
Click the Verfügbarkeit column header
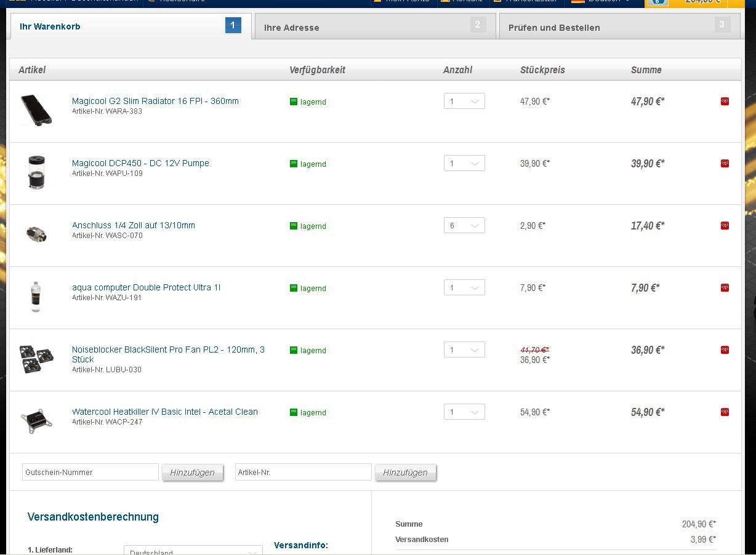[x=317, y=70]
